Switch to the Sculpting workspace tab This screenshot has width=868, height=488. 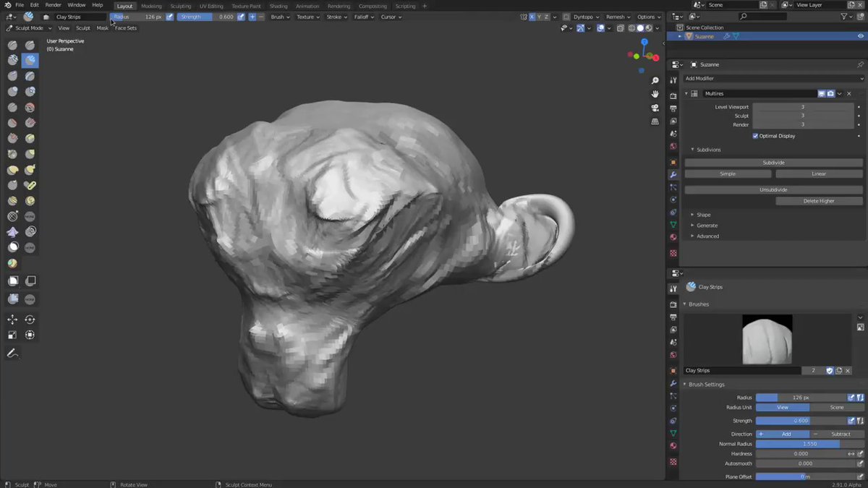click(x=181, y=6)
